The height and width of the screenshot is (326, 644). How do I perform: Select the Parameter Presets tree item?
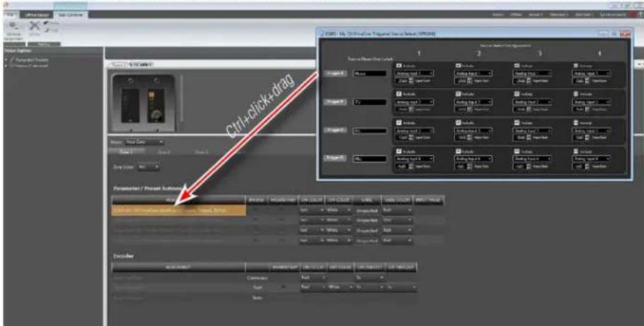pyautogui.click(x=32, y=60)
